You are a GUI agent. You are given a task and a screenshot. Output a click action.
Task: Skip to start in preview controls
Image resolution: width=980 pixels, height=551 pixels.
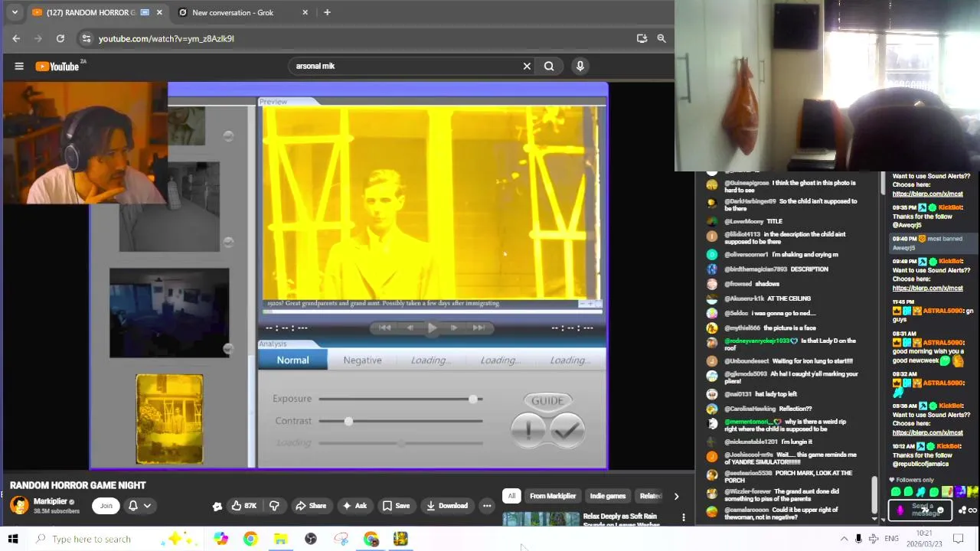(x=385, y=328)
